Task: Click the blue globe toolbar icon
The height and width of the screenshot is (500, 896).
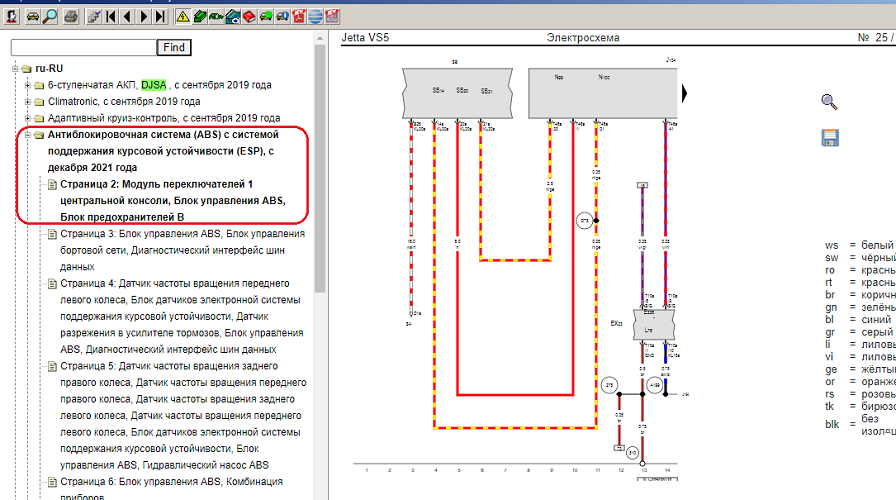Action: click(315, 17)
